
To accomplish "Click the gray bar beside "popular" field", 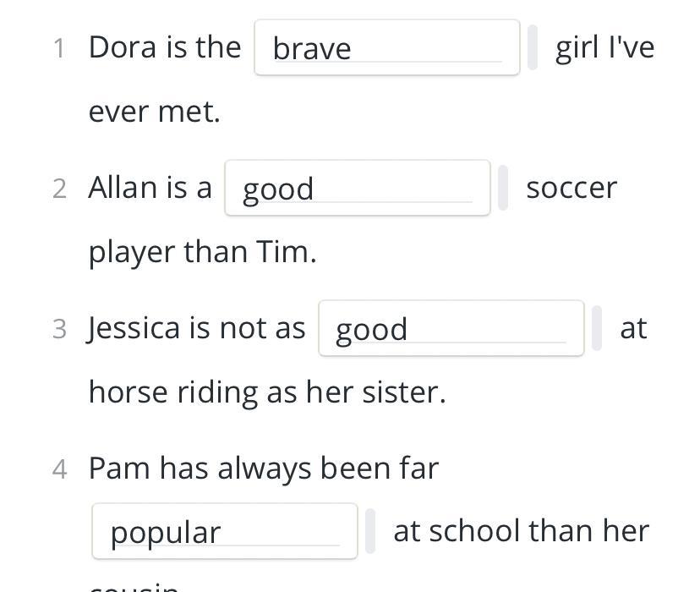I will coord(370,532).
